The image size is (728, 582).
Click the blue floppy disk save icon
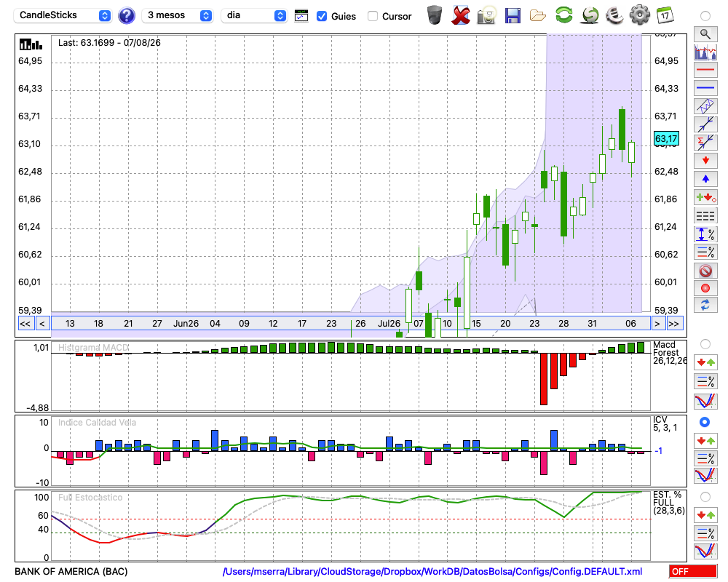tap(512, 16)
